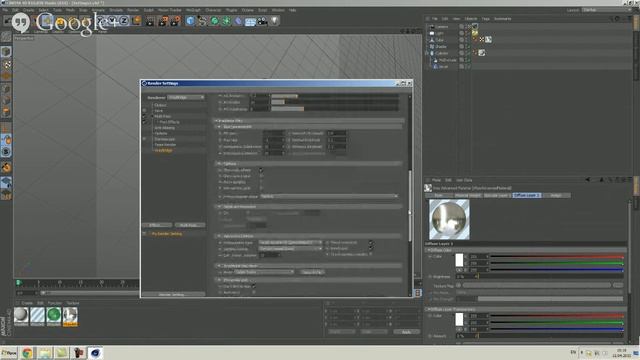
Task: Open Google Chrome from the taskbar
Action: [x=27, y=353]
